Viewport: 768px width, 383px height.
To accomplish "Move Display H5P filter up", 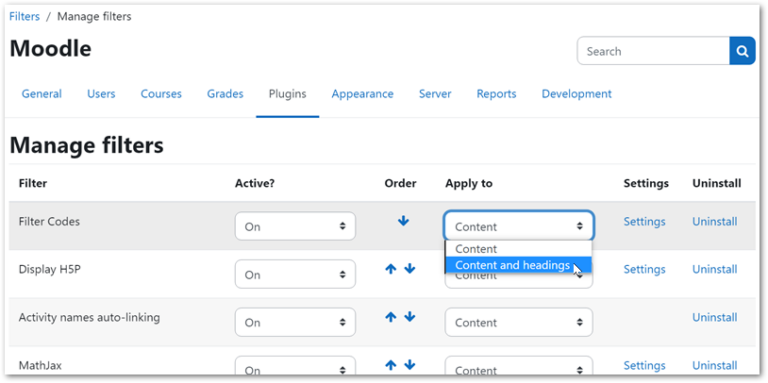I will tap(390, 268).
